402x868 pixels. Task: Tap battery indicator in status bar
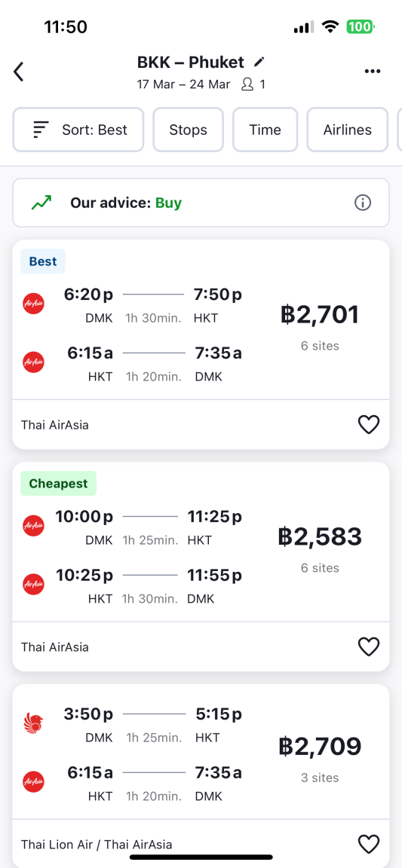(x=361, y=26)
